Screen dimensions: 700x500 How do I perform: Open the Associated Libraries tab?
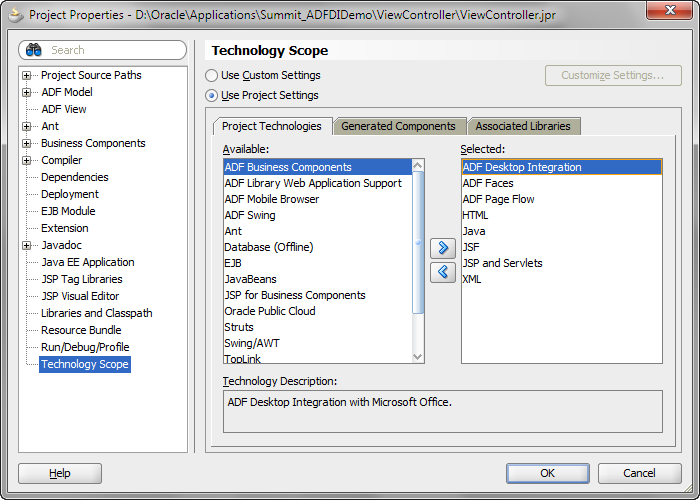[523, 126]
